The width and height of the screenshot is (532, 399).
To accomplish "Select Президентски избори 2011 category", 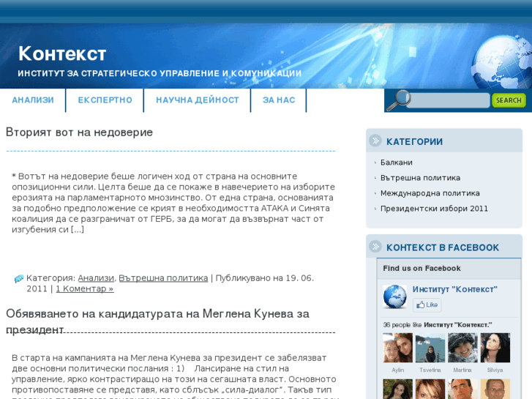I will tap(434, 209).
